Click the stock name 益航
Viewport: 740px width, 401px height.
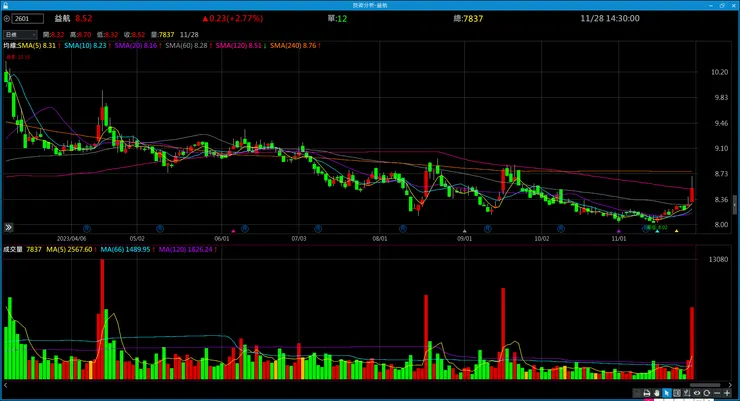[62, 18]
